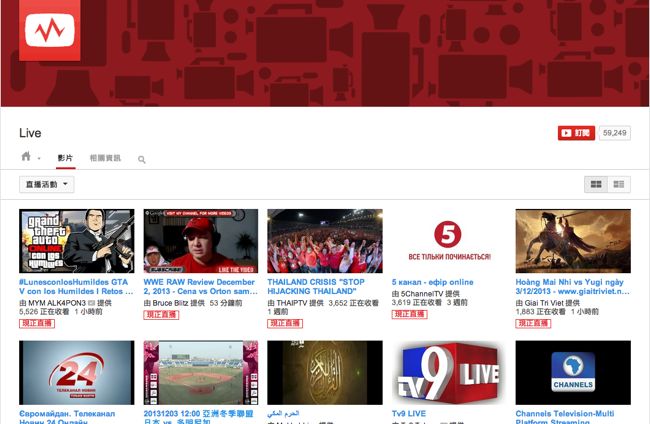Open the 5 канал channel thumbnail
Image resolution: width=650 pixels, height=424 pixels.
click(x=448, y=240)
